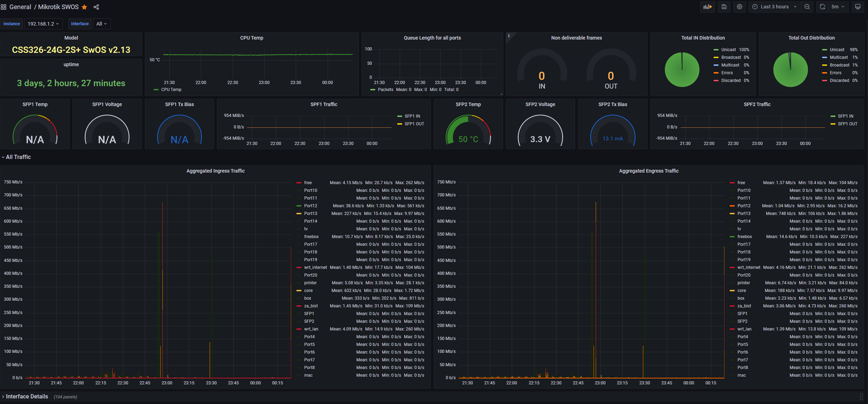Open the Interface All dropdown

tap(101, 24)
